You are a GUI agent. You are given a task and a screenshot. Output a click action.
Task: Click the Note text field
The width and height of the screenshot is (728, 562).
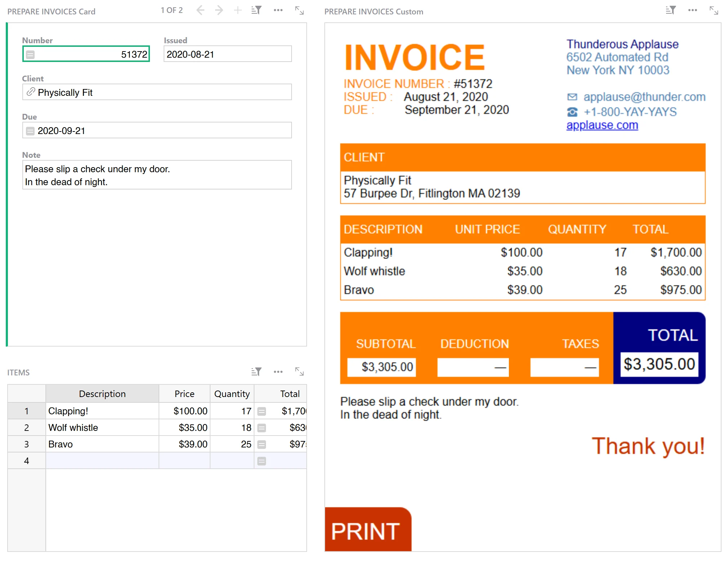(157, 175)
